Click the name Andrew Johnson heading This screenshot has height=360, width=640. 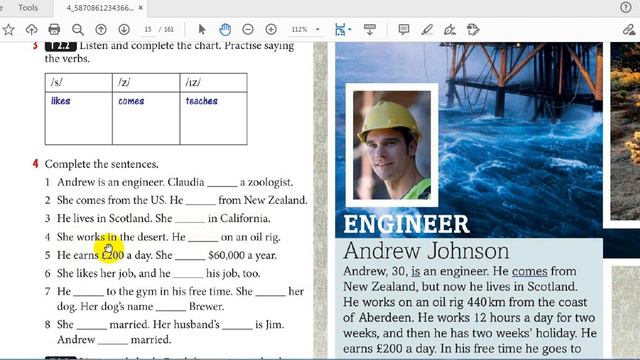426,251
